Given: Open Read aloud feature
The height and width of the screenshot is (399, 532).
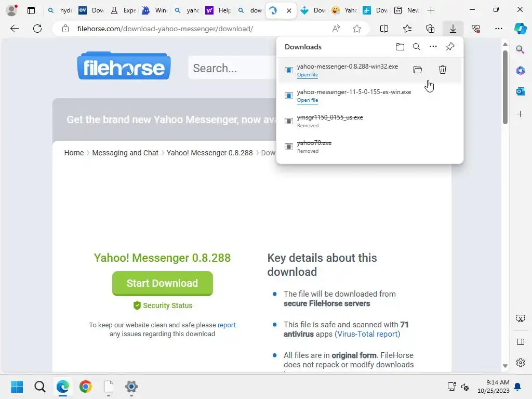Looking at the screenshot, I should [x=336, y=29].
